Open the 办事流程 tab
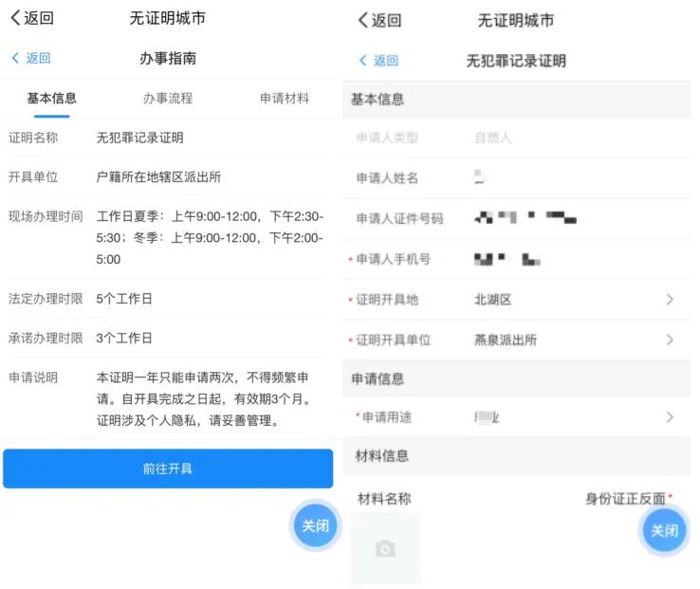Viewport: 700px width, 589px height. tap(168, 99)
